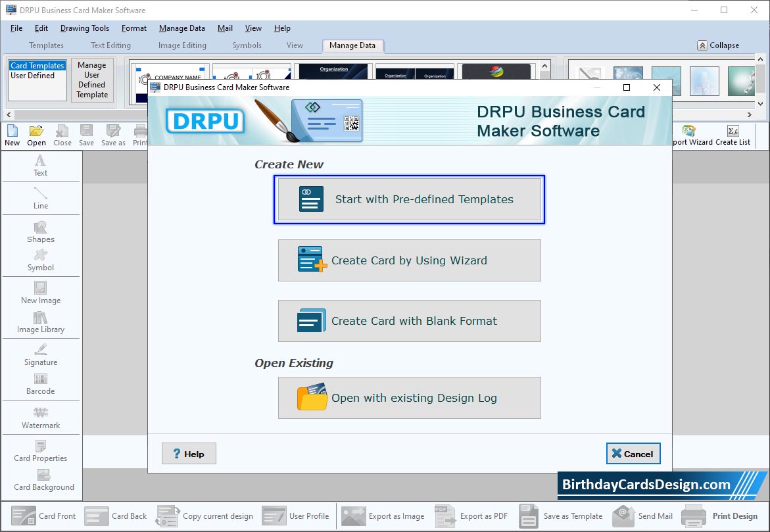Viewport: 770px width, 532px height.
Task: Click the New document toolbar icon
Action: coord(12,135)
